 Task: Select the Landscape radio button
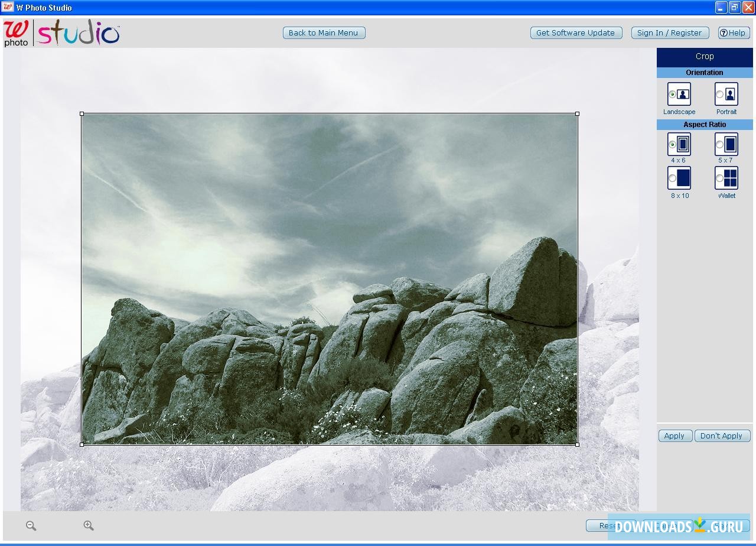[672, 94]
